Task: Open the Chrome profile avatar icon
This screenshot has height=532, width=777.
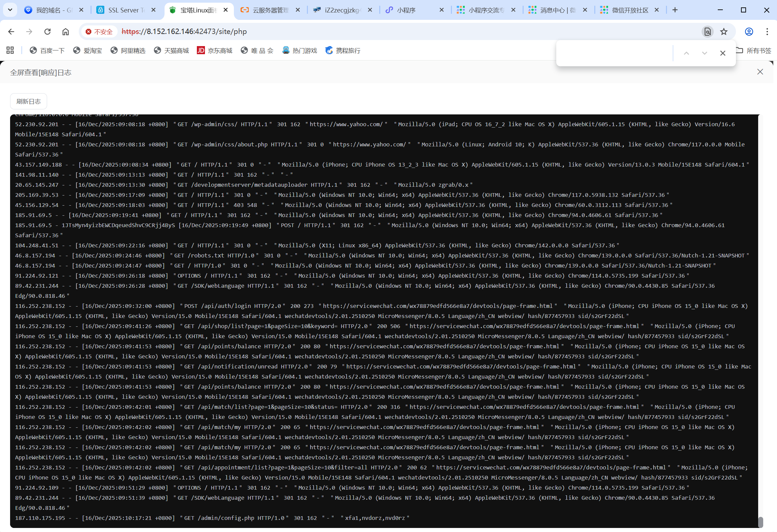Action: 749,32
